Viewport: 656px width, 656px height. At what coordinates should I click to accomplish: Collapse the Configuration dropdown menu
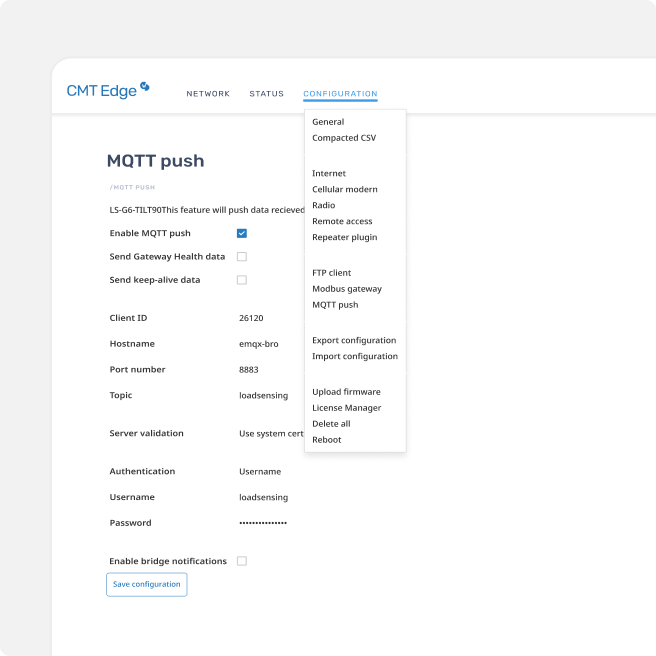click(340, 94)
